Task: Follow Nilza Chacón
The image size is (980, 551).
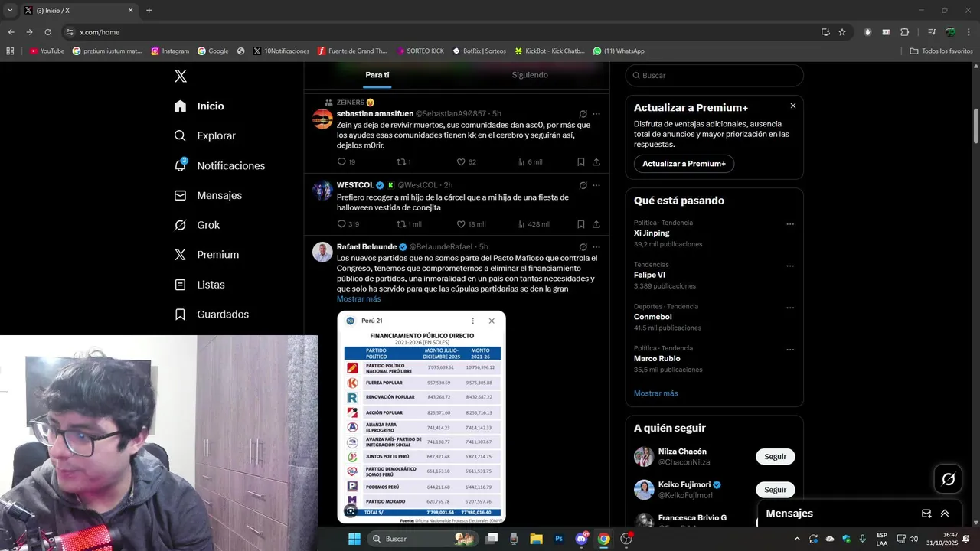Action: tap(775, 457)
